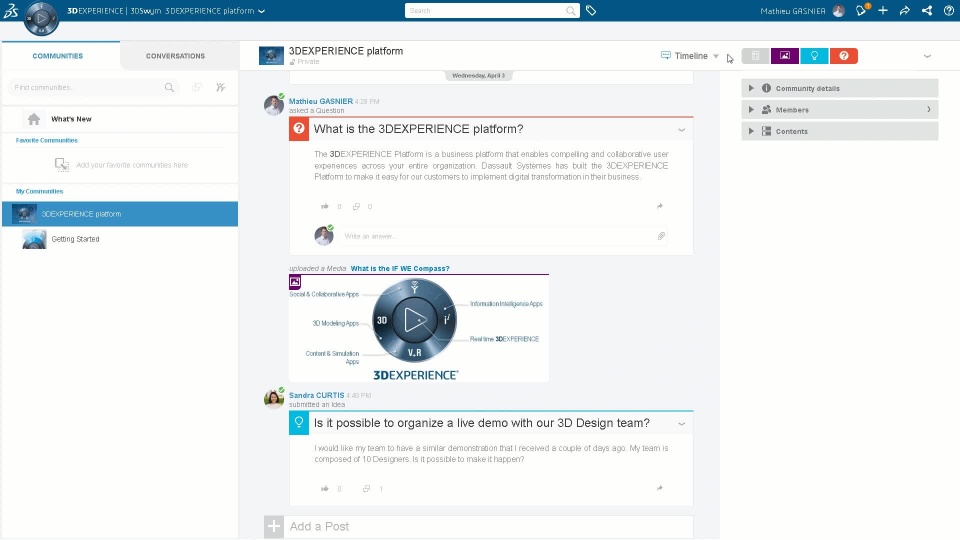
Task: Switch to the Conversations tab
Action: [176, 56]
